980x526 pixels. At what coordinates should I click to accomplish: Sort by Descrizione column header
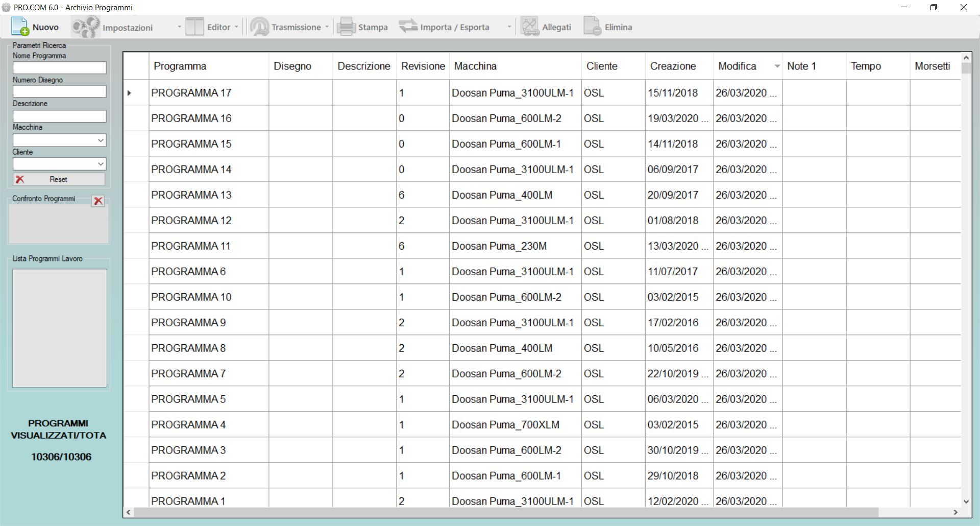coord(364,66)
